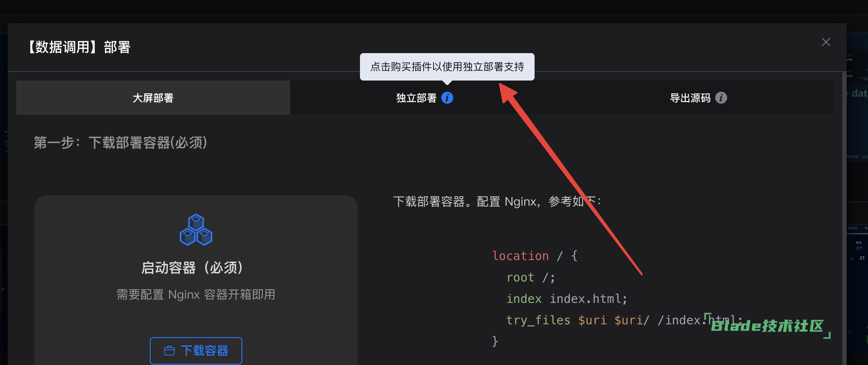Click the blue info icon beside 独立部署

pyautogui.click(x=447, y=98)
